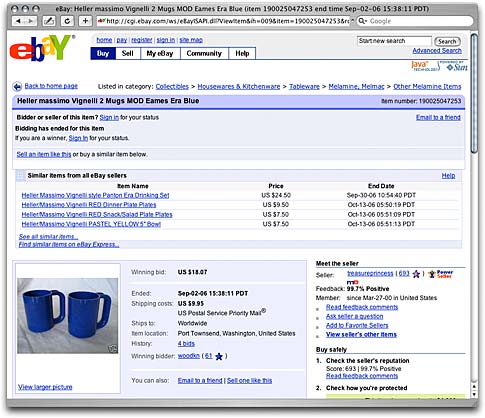Click the enlarge icon on mug photo corner
This screenshot has height=418, width=485.
point(113,349)
